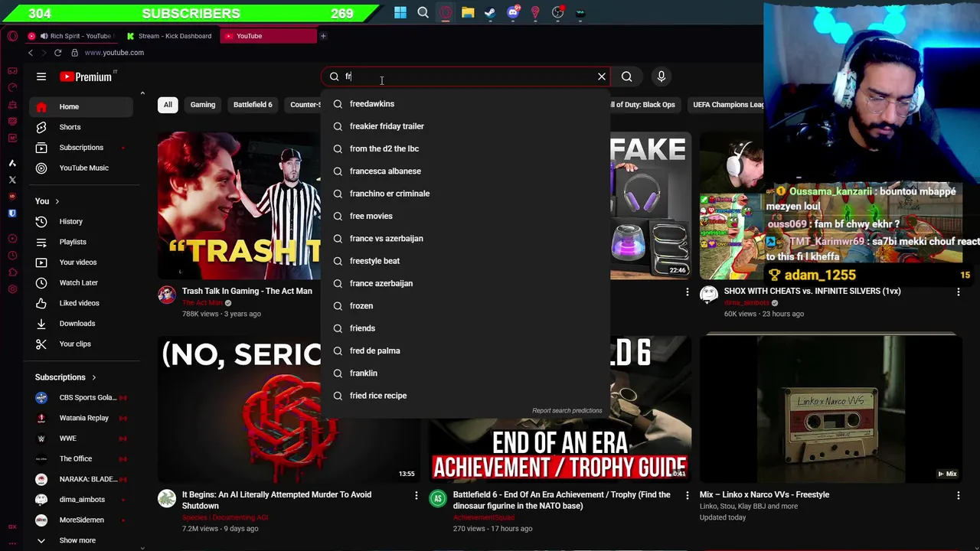The height and width of the screenshot is (551, 980).
Task: Select 'fred de palma' suggestion
Action: pyautogui.click(x=465, y=350)
